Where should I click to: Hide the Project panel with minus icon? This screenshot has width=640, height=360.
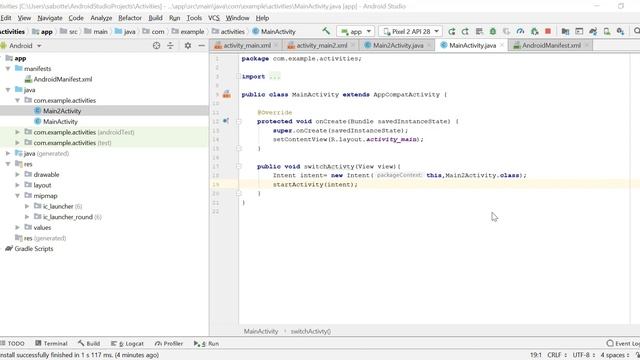202,46
